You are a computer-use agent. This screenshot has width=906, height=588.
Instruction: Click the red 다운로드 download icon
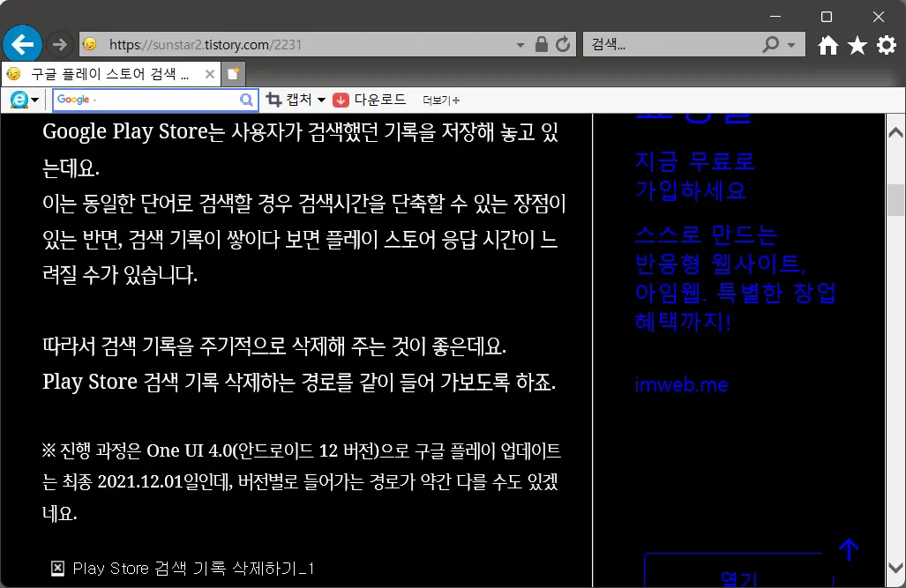(x=340, y=100)
